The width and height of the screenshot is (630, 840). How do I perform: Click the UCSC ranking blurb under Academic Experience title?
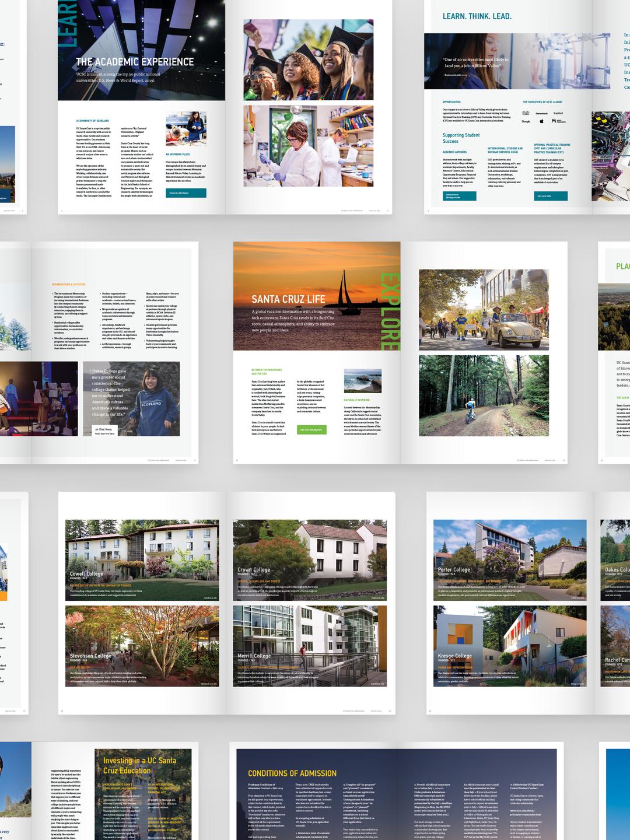tap(118, 78)
